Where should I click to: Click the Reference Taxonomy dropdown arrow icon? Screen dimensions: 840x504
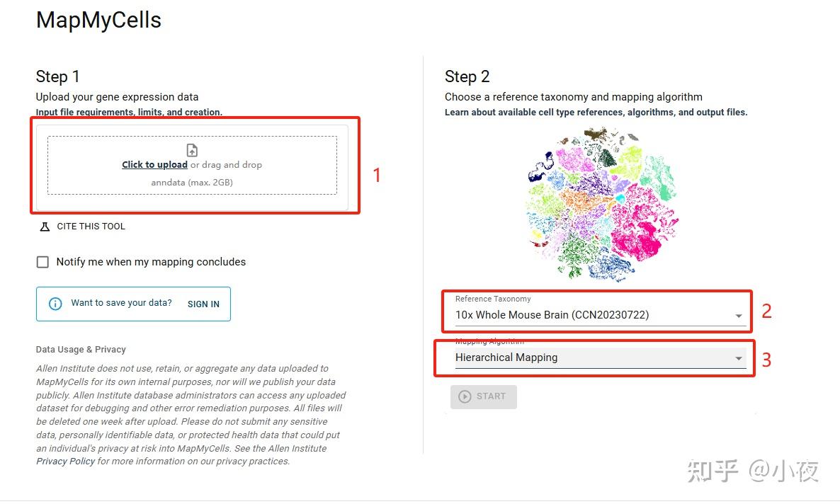[x=739, y=316]
